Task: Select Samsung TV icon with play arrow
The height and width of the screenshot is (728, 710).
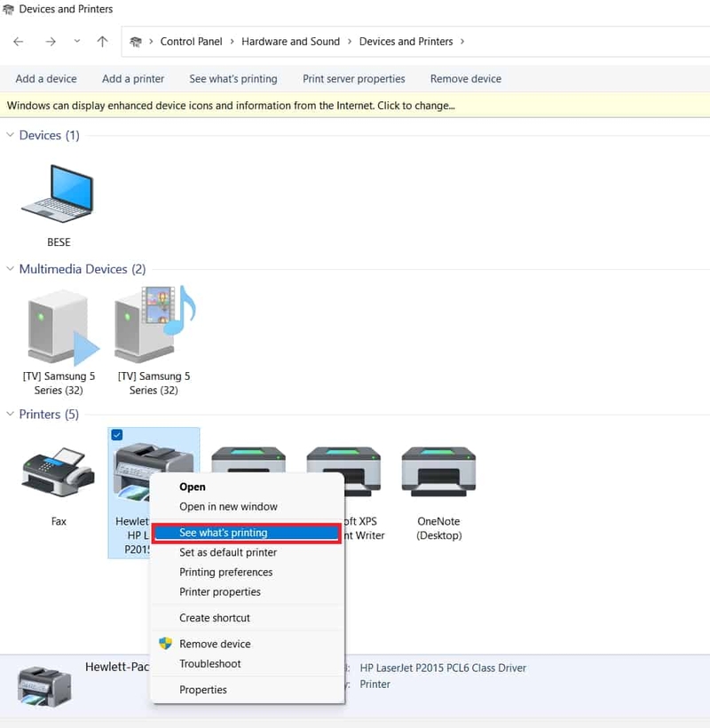Action: (62, 327)
